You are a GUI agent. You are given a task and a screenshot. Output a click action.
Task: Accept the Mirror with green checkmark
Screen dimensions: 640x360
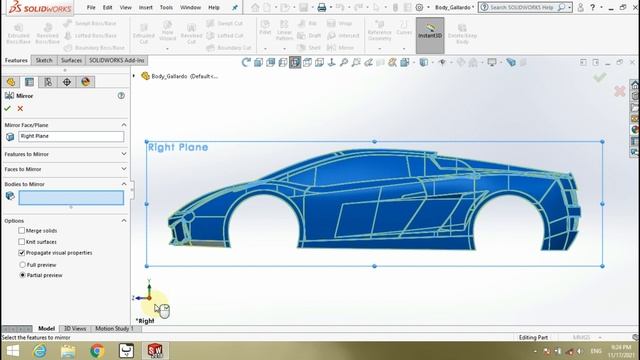[7, 109]
